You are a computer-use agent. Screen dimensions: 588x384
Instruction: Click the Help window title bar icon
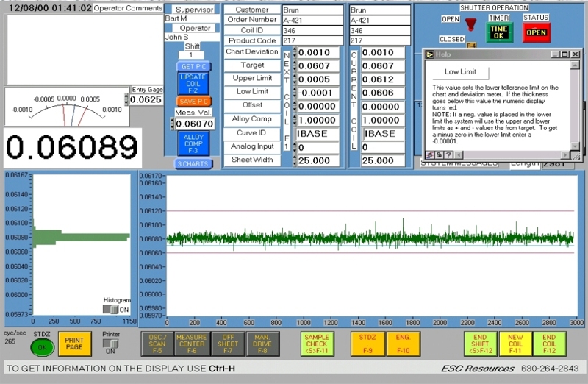click(x=429, y=54)
